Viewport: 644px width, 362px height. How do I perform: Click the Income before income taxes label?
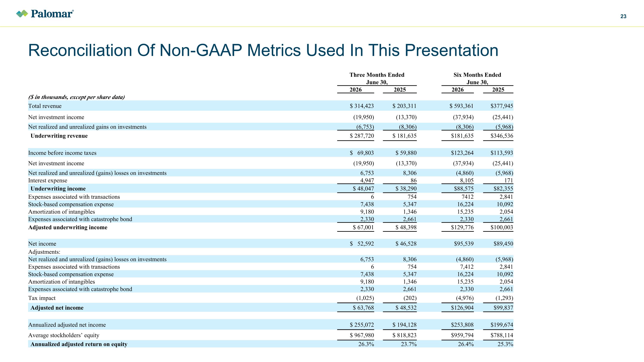62,153
